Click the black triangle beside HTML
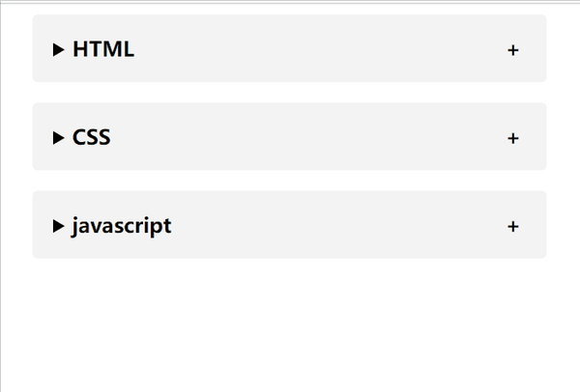This screenshot has height=392, width=580. (x=59, y=50)
